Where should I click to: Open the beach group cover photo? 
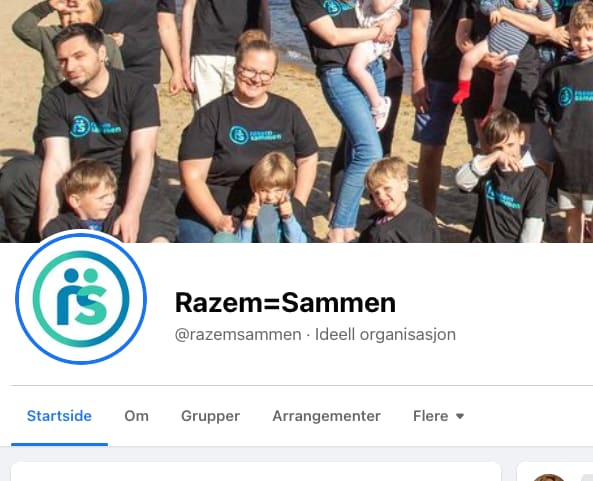[x=296, y=121]
